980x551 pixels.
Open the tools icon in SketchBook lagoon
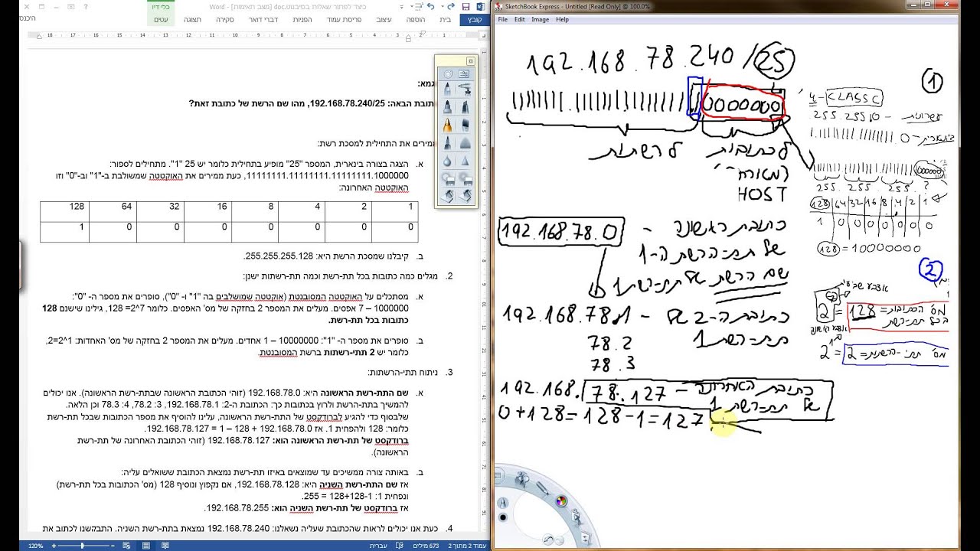(x=522, y=479)
